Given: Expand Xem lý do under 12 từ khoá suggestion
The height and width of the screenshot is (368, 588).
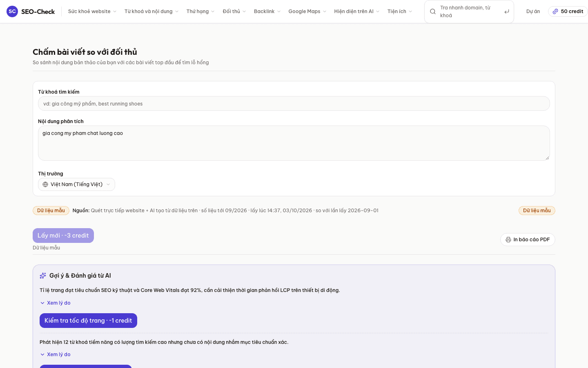Looking at the screenshot, I should pyautogui.click(x=55, y=355).
